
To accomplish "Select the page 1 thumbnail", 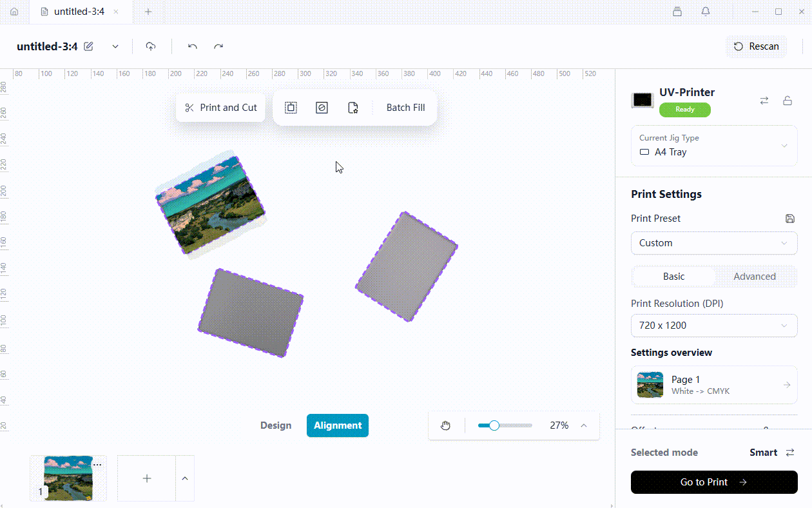I will pos(68,478).
